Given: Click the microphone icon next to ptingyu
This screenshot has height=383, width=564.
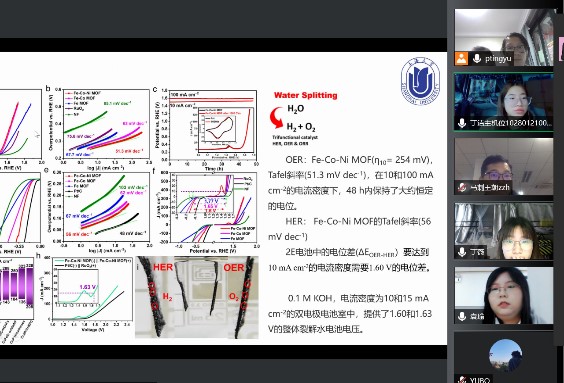Looking at the screenshot, I should point(477,59).
